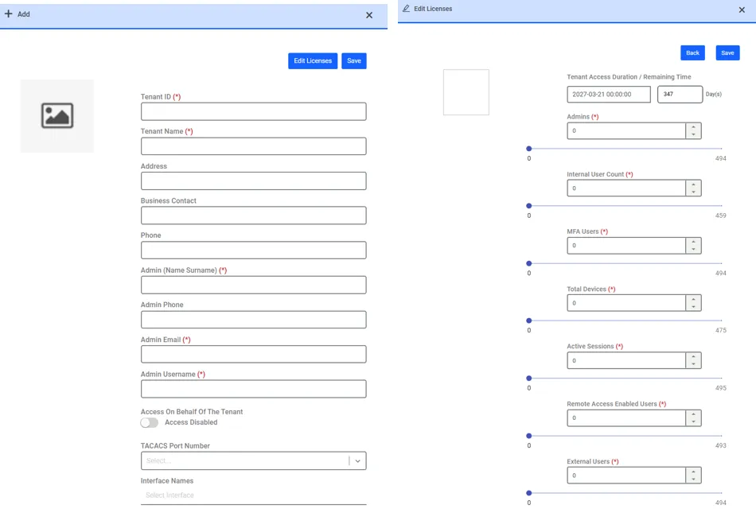Click into the Address field
This screenshot has width=756, height=532.
click(x=254, y=181)
